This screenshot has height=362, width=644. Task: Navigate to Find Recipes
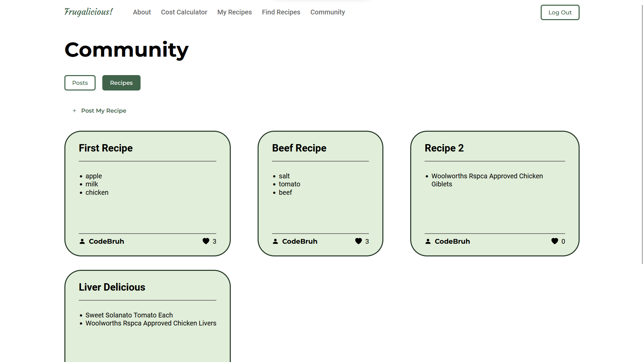(281, 12)
